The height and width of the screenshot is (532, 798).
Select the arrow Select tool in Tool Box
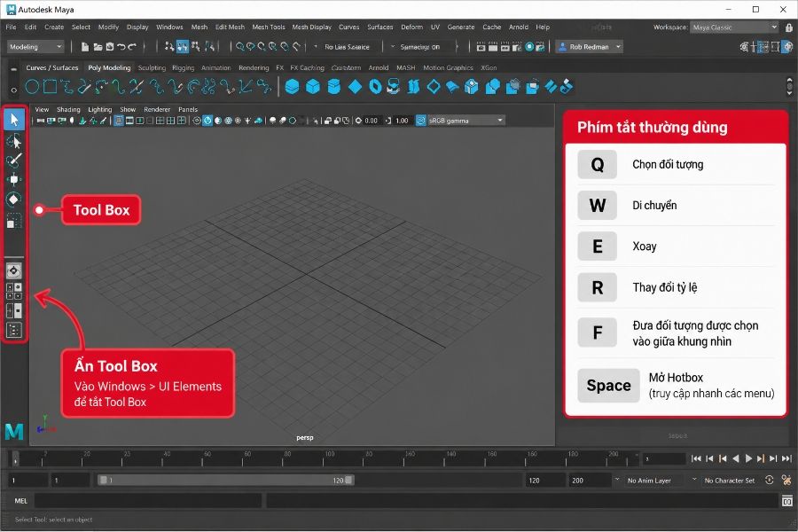click(x=13, y=120)
